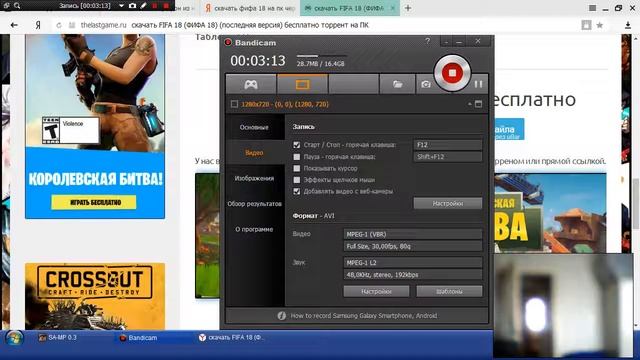Screen dimensions: 640x360
Task: Open the Samsung Galaxy recording tip link
Action: [x=364, y=316]
